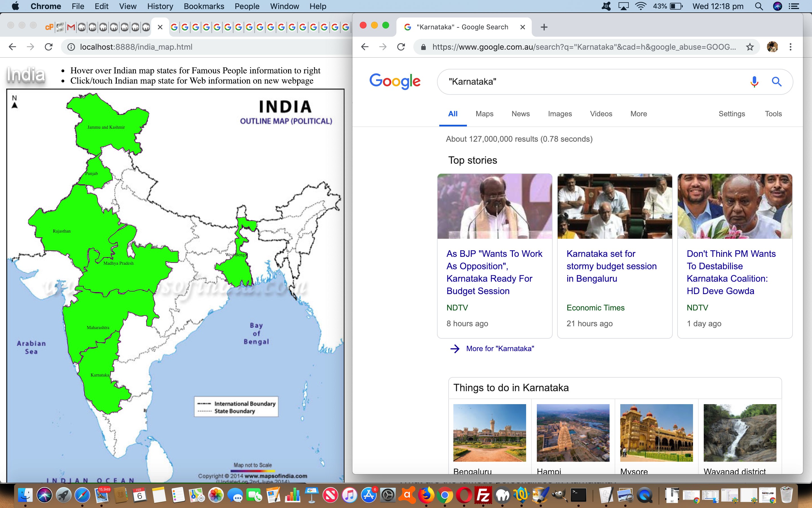Expand the More dropdown in Google results tabs

(x=639, y=114)
